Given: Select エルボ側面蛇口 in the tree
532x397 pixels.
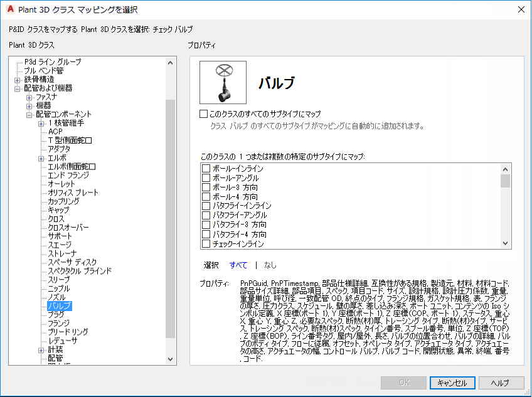Looking at the screenshot, I should click(x=72, y=167).
